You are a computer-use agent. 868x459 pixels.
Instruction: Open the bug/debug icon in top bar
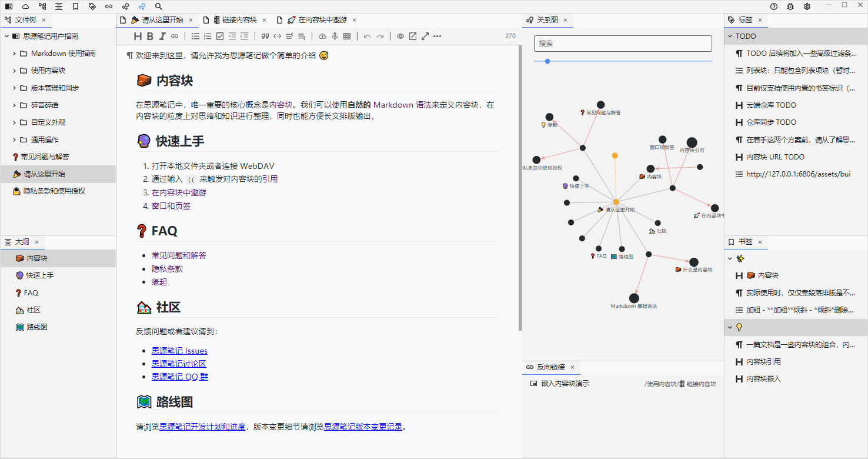pos(790,6)
